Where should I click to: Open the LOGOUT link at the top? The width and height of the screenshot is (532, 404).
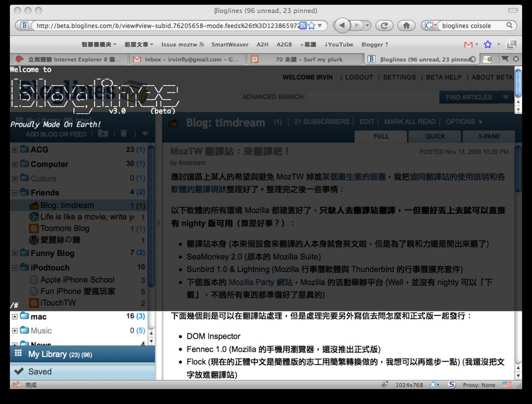click(360, 77)
